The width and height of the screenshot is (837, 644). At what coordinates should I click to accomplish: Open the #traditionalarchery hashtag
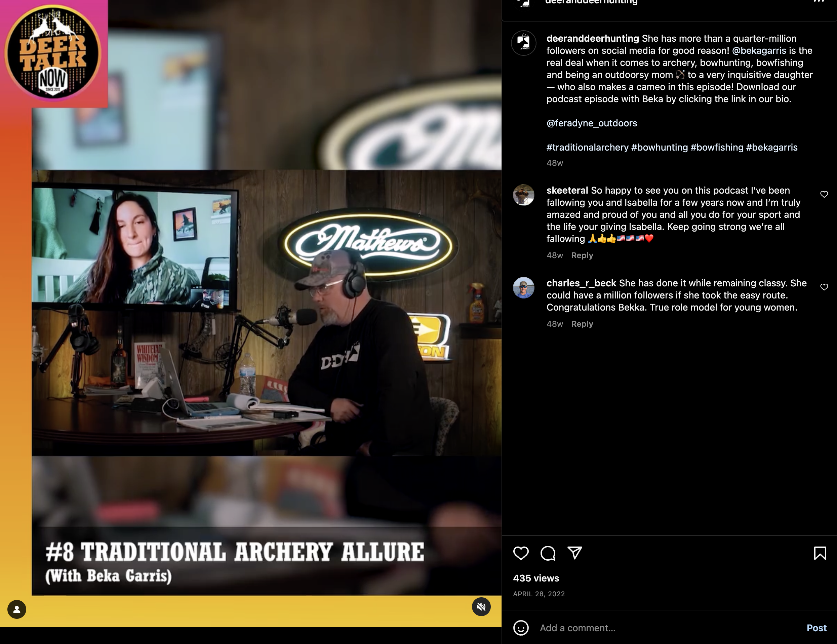587,148
